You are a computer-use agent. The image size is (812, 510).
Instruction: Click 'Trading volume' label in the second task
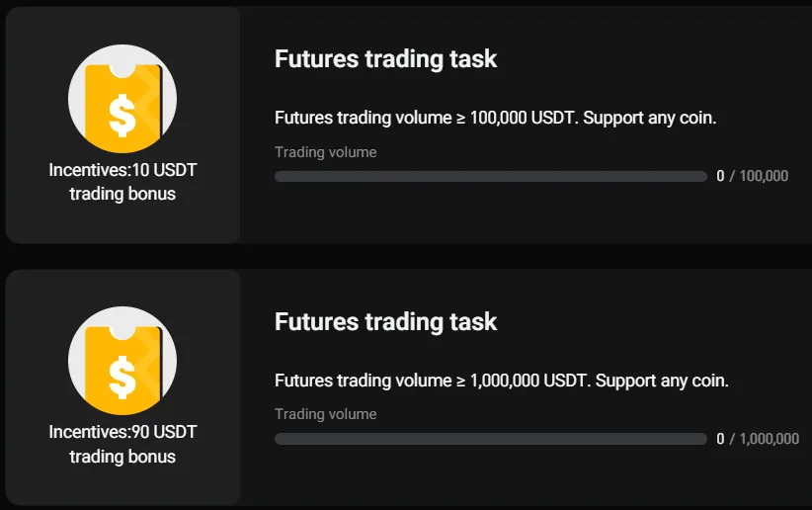[325, 414]
